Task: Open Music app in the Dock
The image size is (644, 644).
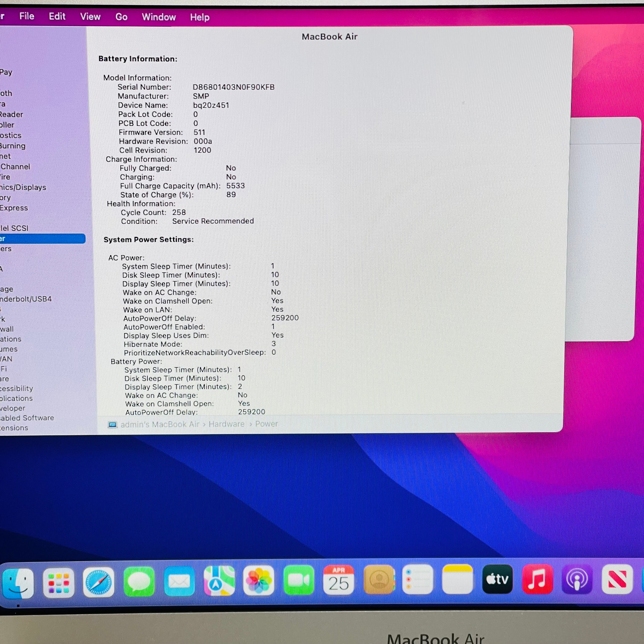Action: 537,579
